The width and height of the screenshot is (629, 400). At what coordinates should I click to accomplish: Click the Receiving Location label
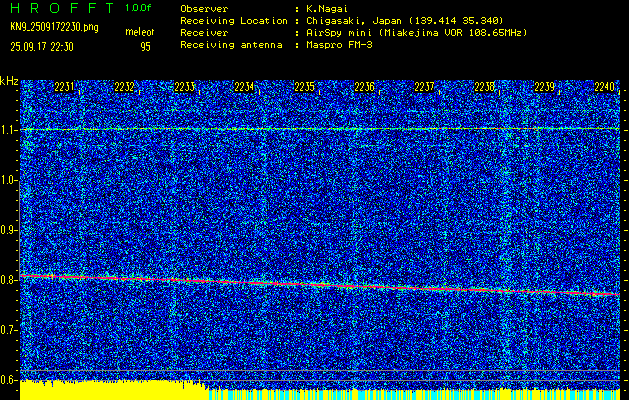tap(234, 21)
